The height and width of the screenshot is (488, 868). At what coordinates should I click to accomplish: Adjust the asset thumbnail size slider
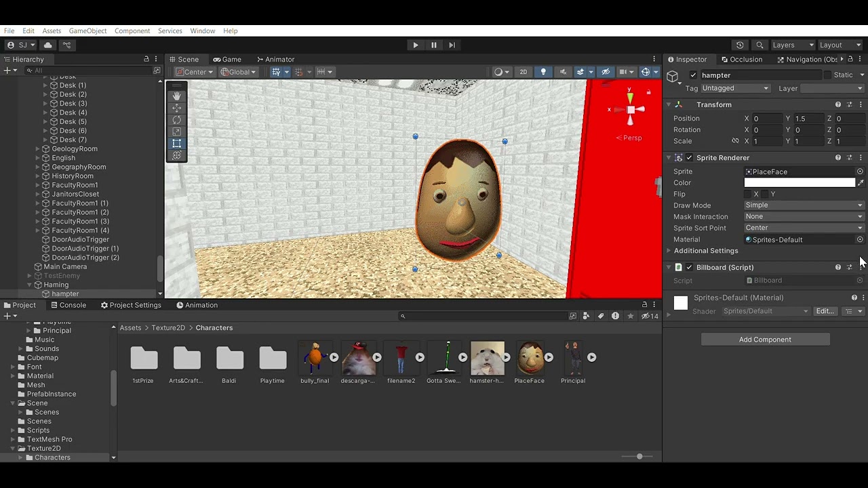tap(639, 456)
